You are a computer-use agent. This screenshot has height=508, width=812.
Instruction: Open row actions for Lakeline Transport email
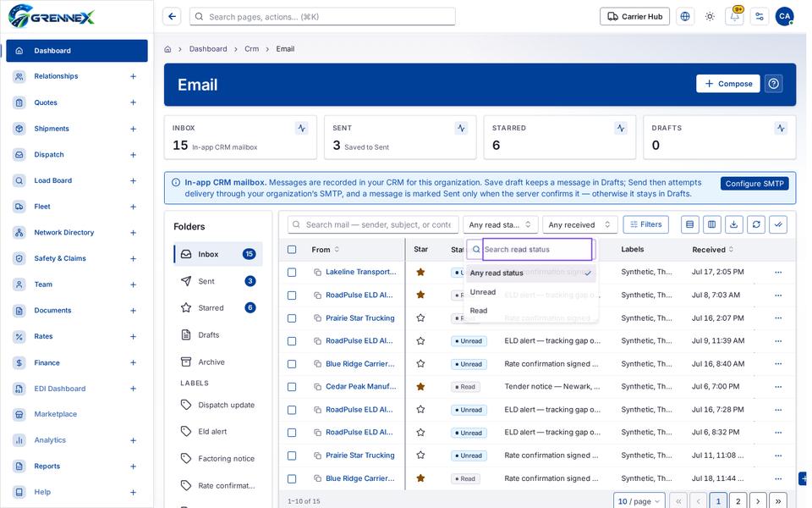point(778,272)
